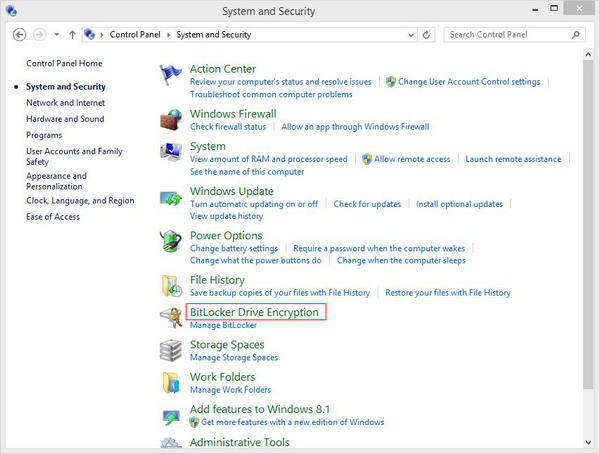Open Ease of Access category
600x454 pixels.
[x=53, y=217]
